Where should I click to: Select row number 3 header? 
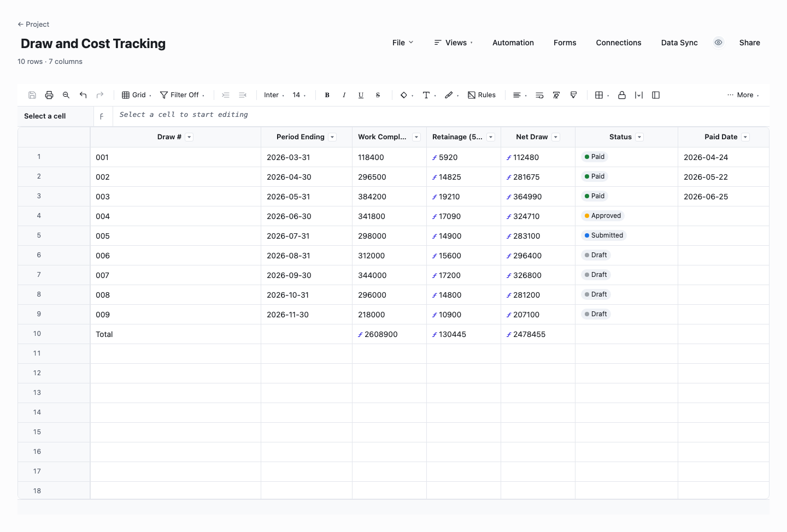pos(54,196)
